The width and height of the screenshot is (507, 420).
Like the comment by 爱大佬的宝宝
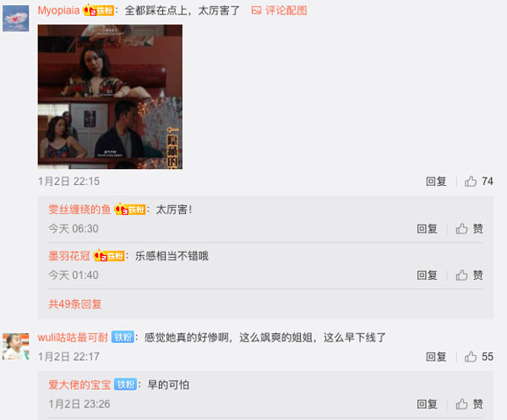(x=469, y=404)
